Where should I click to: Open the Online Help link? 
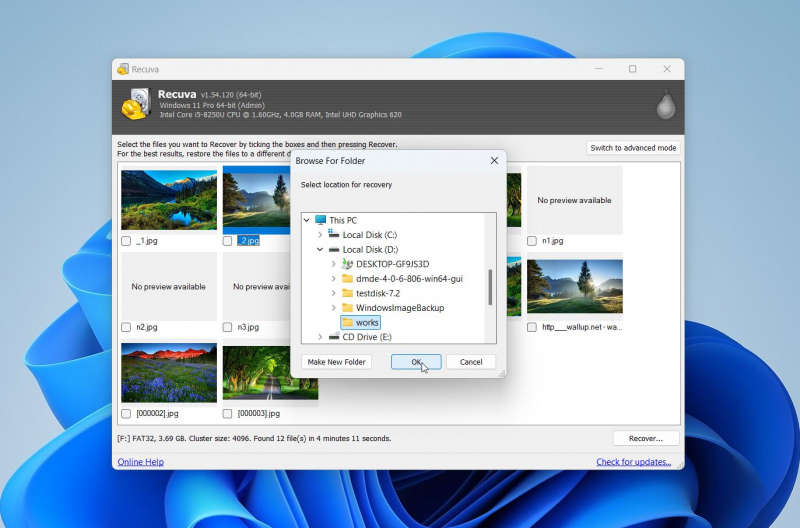tap(140, 462)
